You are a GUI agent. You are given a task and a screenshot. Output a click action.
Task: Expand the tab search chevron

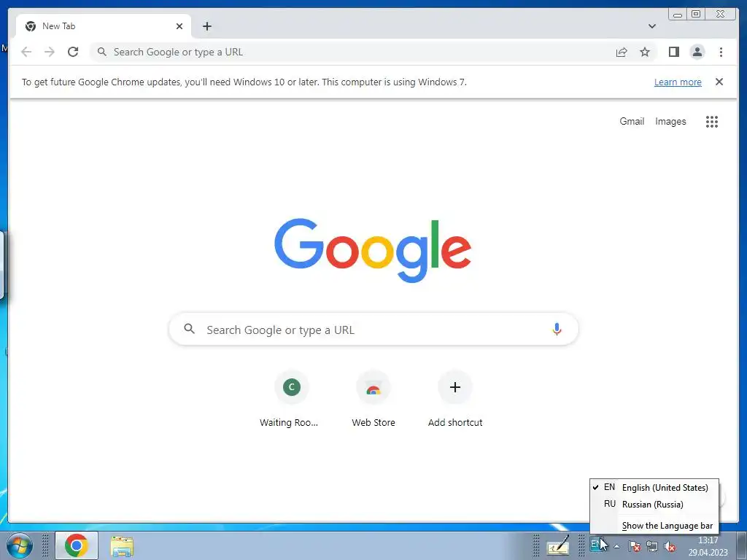pyautogui.click(x=651, y=26)
